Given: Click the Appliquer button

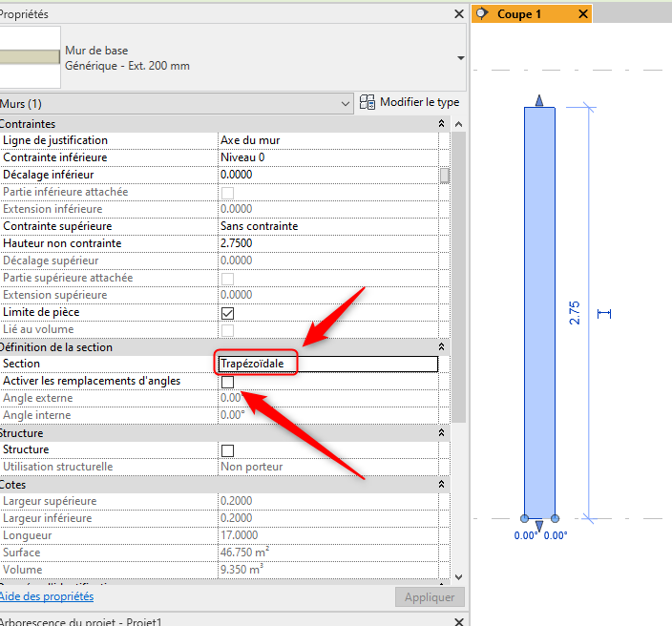Looking at the screenshot, I should [429, 597].
